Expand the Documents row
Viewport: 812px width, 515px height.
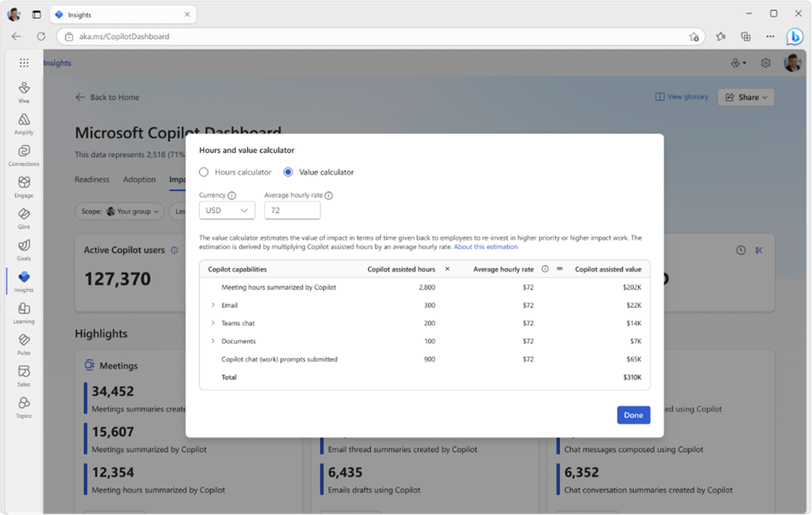[x=213, y=341]
